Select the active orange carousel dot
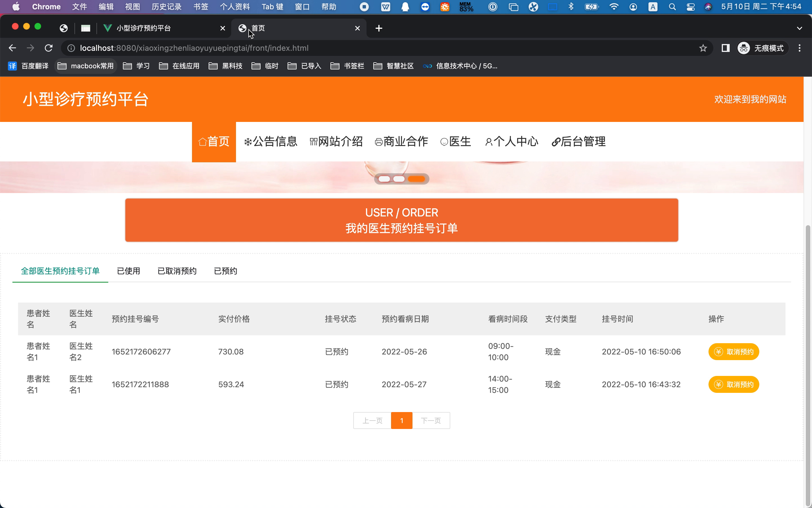The height and width of the screenshot is (508, 812). coord(416,179)
